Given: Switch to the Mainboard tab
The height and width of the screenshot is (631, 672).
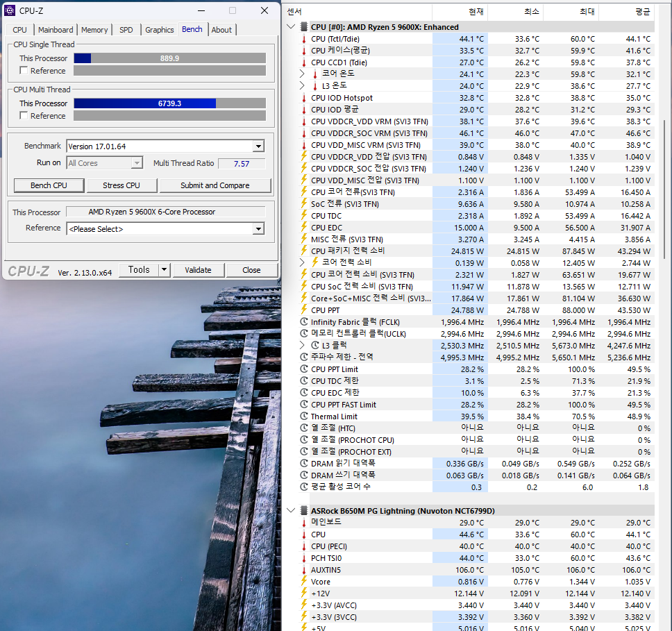Looking at the screenshot, I should point(56,30).
